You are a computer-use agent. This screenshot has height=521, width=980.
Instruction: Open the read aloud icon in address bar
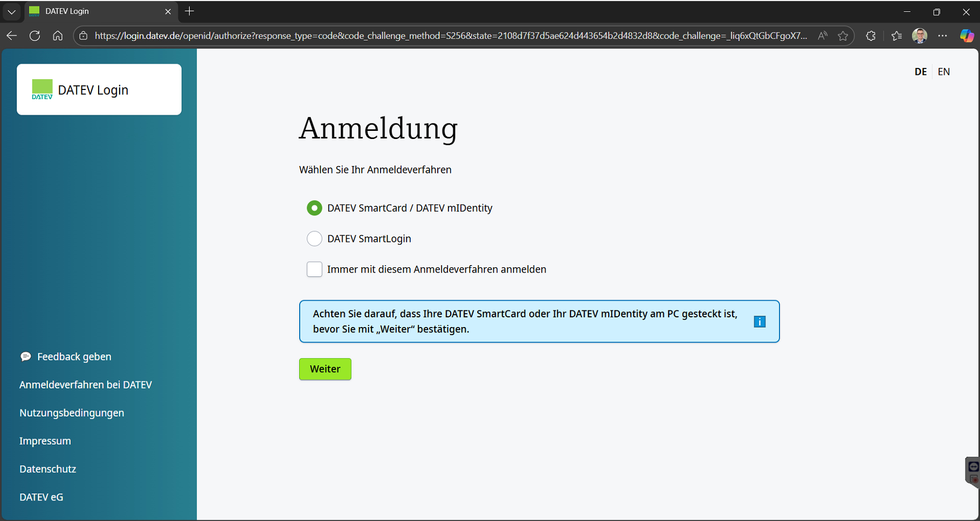(x=822, y=36)
